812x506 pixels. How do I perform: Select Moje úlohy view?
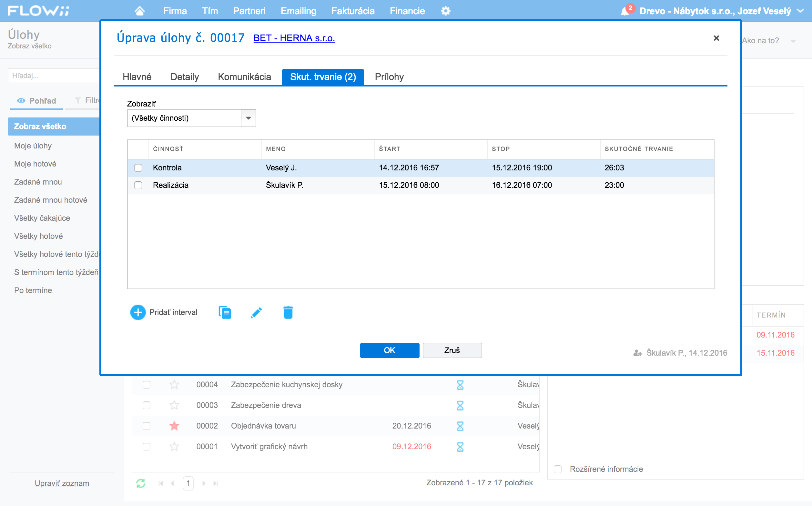click(x=33, y=146)
